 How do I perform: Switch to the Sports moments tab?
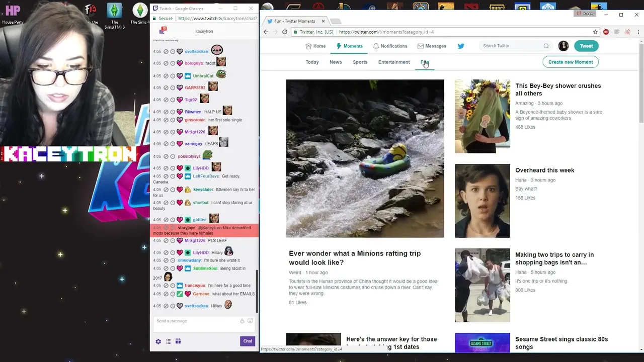(x=360, y=62)
